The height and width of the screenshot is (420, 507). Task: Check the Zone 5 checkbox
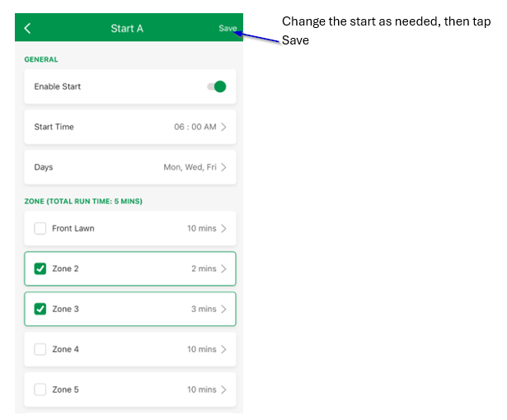pos(40,390)
